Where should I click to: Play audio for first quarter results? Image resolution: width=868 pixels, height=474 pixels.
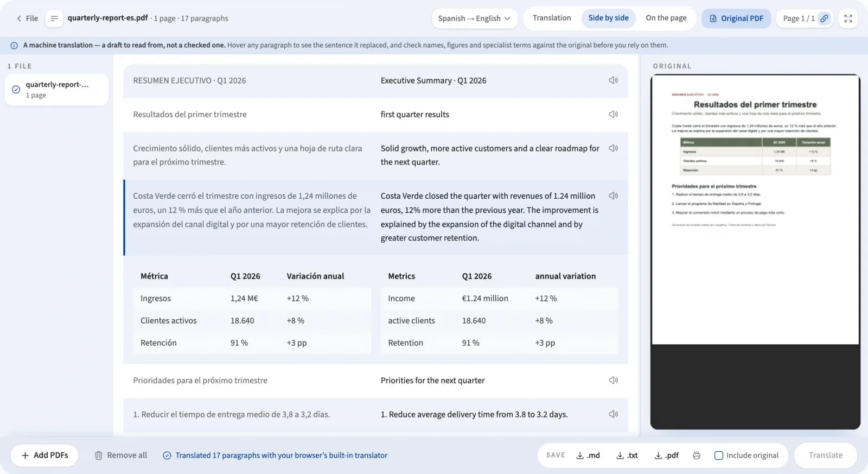click(613, 115)
